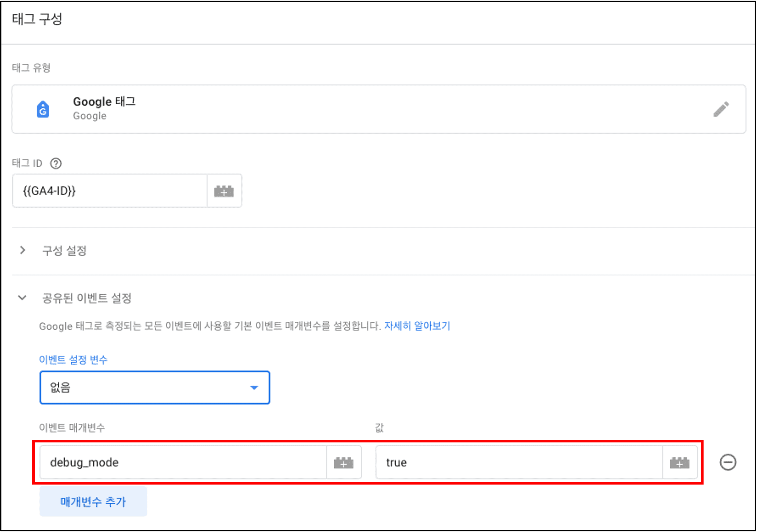Expand the 구성 설정 section chevron
757x532 pixels.
22,250
